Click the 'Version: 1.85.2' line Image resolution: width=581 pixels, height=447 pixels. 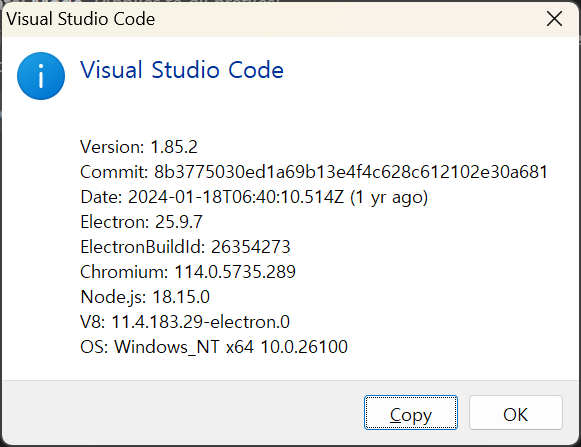pos(139,147)
